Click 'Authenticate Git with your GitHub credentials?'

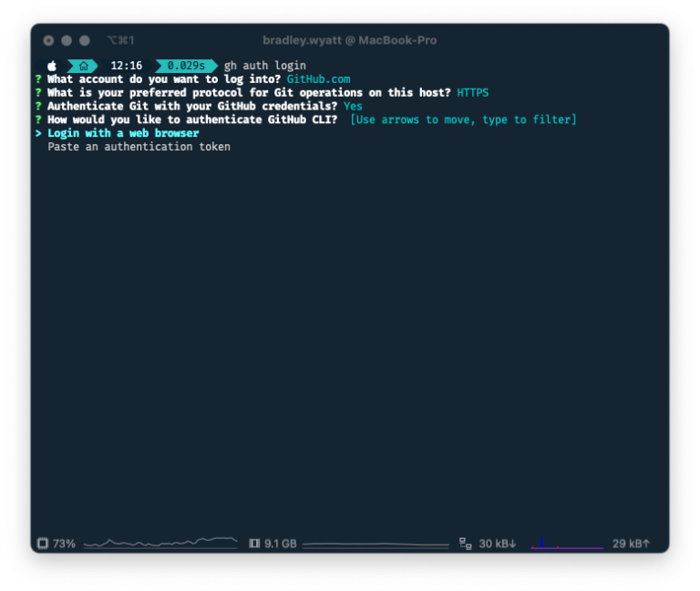192,106
